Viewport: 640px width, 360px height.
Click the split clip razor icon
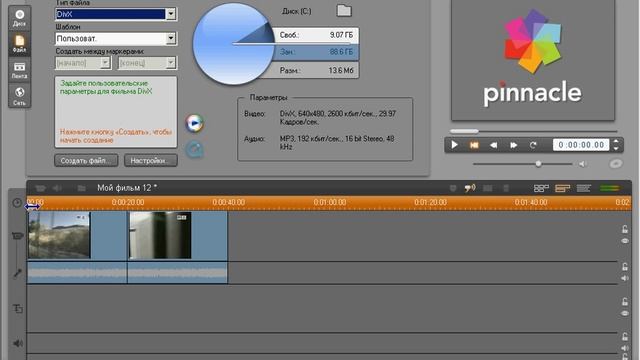(x=487, y=188)
